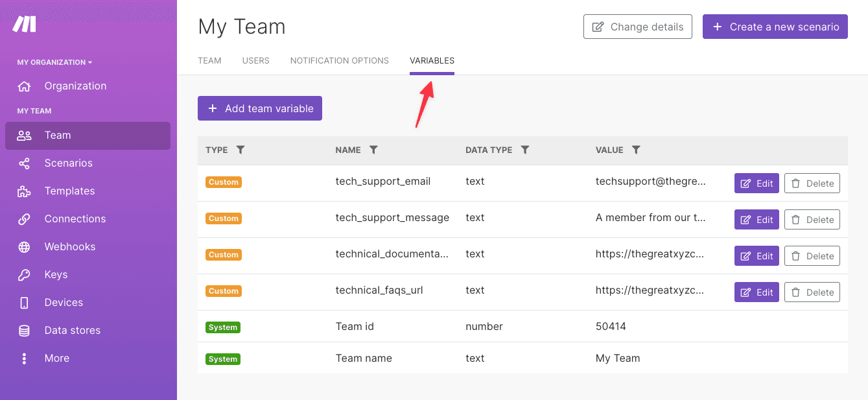Image resolution: width=868 pixels, height=400 pixels.
Task: Open the Keys page
Action: click(x=56, y=274)
